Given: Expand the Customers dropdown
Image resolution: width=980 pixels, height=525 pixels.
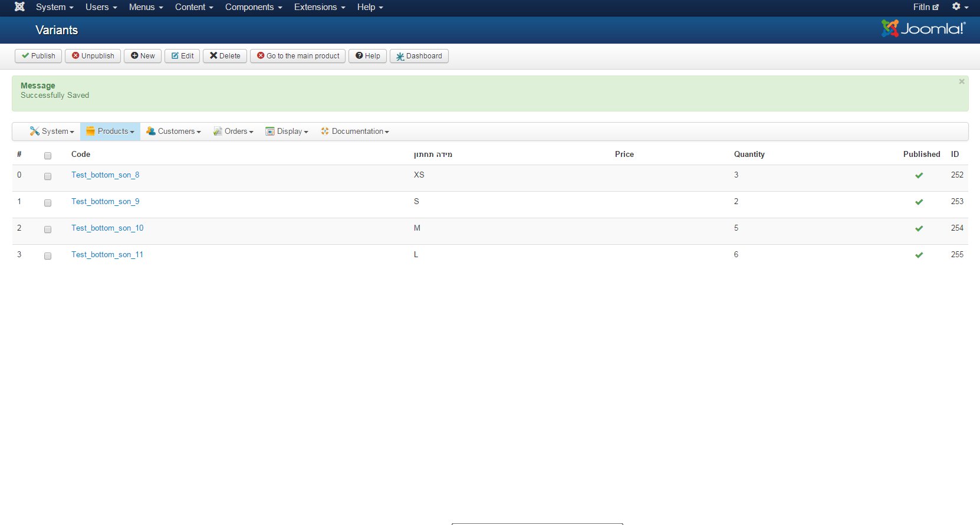Looking at the screenshot, I should point(173,132).
